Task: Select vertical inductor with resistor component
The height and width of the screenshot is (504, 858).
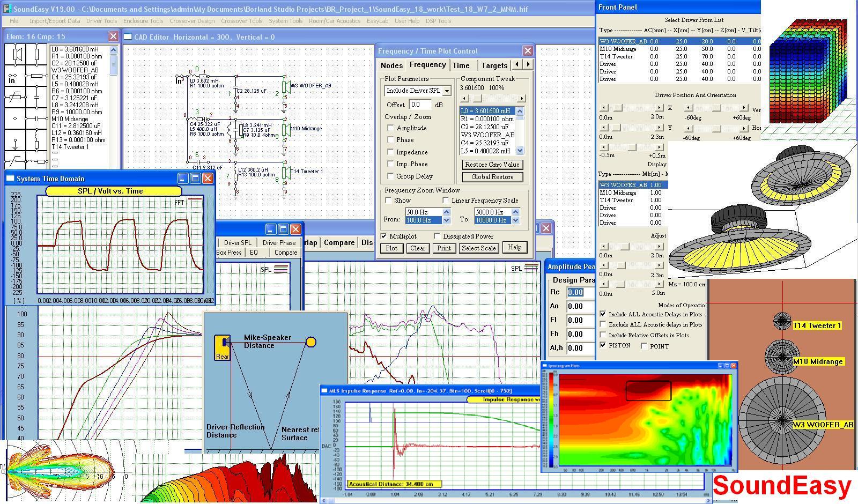Action: pyautogui.click(x=36, y=140)
